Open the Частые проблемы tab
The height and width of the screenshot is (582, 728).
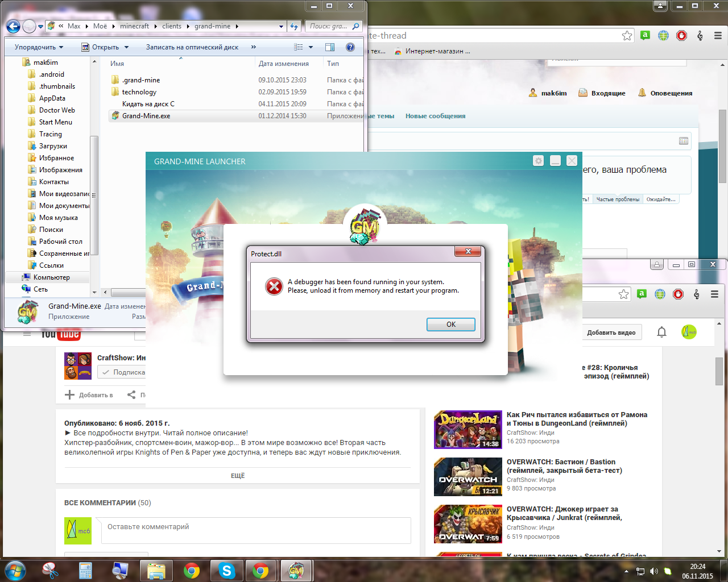[618, 199]
